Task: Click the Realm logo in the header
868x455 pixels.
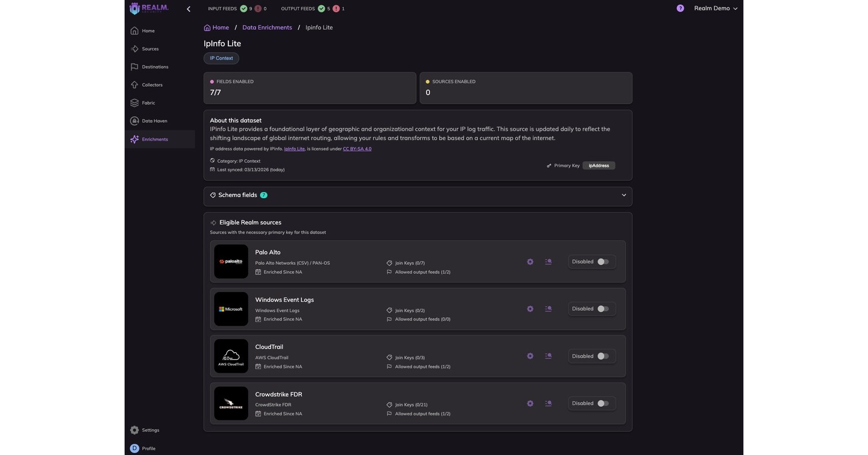Action: (149, 9)
